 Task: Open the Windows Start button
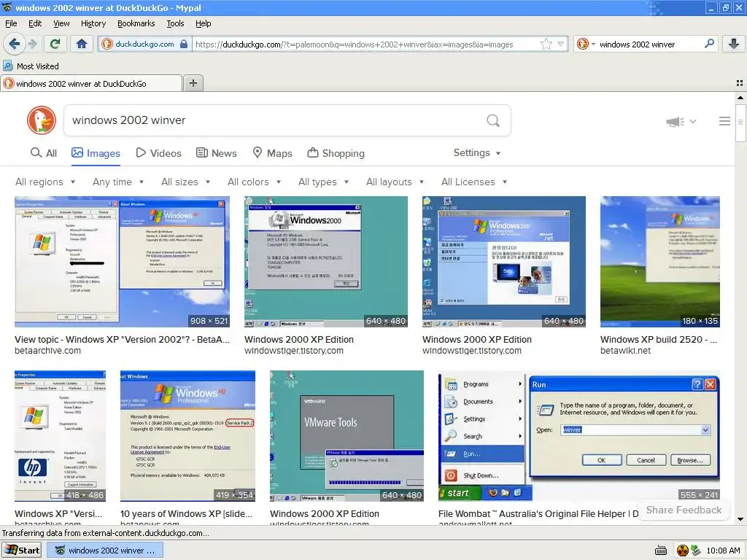tap(22, 551)
